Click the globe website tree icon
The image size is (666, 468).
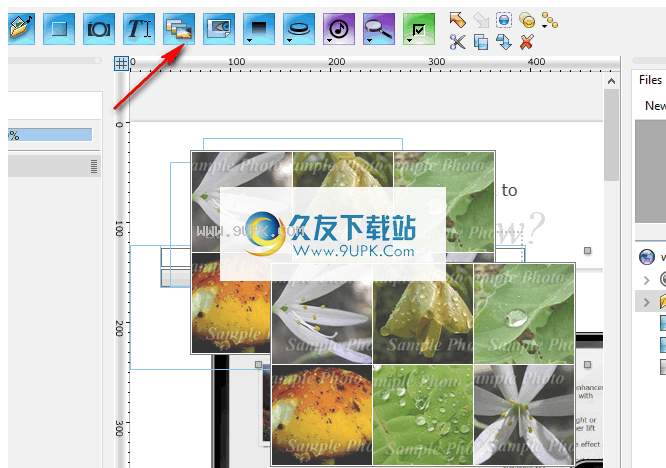click(x=647, y=257)
